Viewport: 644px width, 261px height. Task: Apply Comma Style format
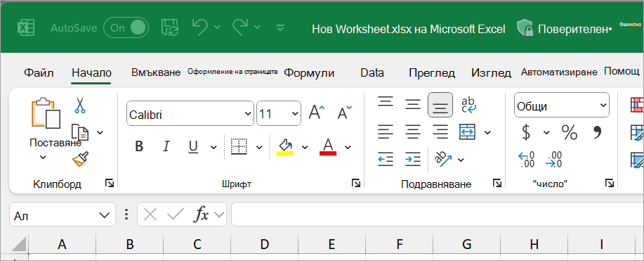[x=597, y=132]
